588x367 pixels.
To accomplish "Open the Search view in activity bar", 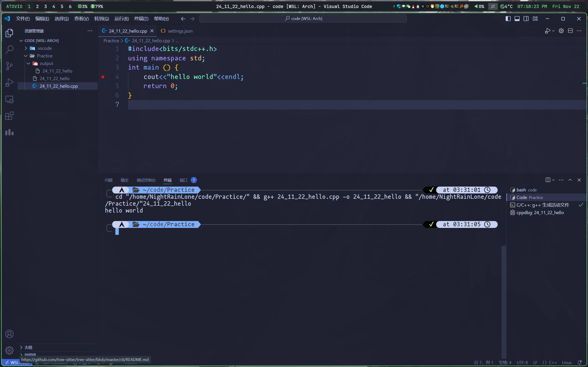I will 9,50.
